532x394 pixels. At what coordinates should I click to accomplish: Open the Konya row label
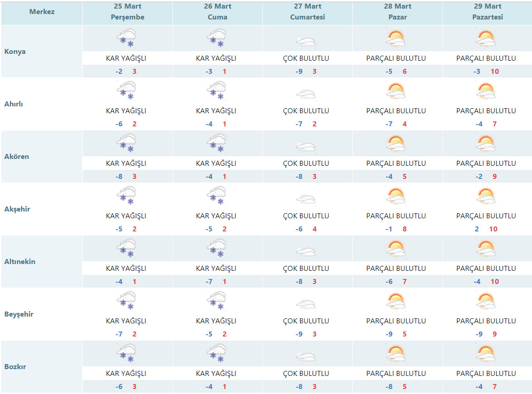(15, 52)
